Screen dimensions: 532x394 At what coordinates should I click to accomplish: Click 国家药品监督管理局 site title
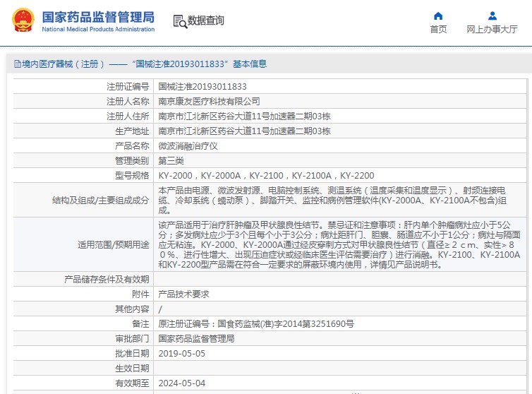[98, 17]
